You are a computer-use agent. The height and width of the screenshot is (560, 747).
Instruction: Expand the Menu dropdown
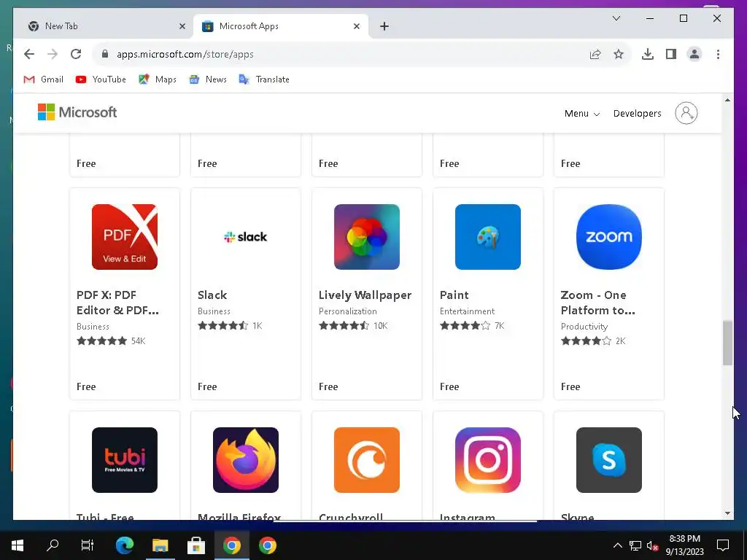(x=581, y=113)
